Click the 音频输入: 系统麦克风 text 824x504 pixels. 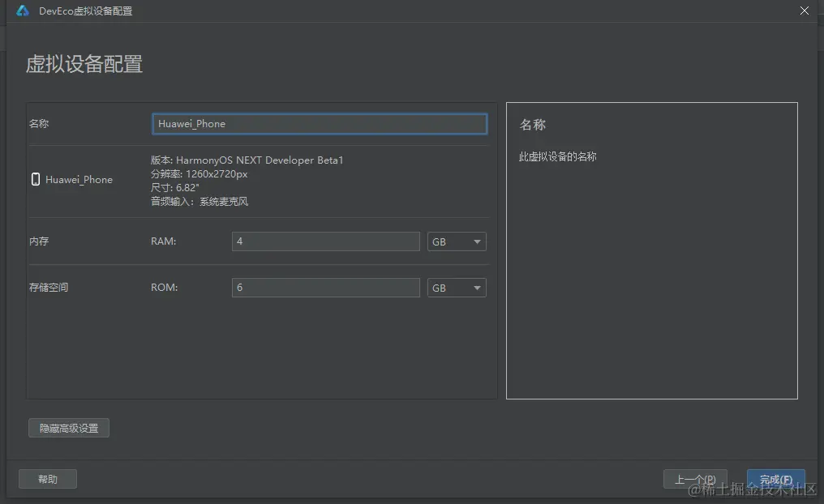200,202
